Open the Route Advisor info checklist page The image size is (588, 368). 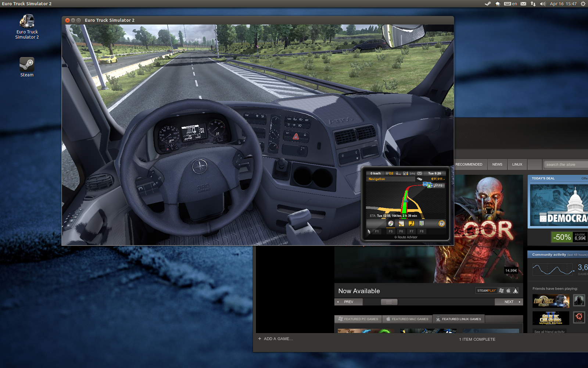422,223
